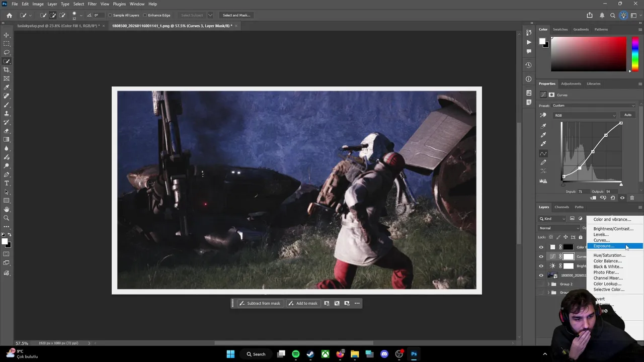Click Subtract from mask button
644x362 pixels.
(260, 303)
